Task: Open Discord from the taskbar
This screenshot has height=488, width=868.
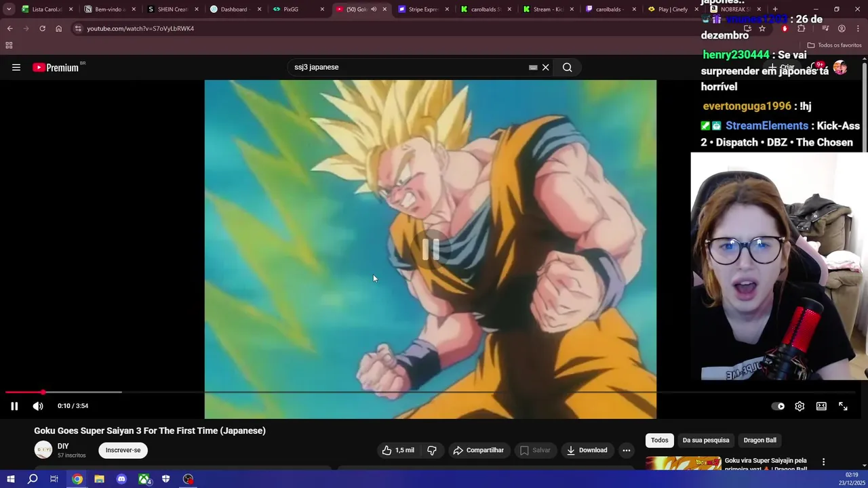Action: point(121,479)
